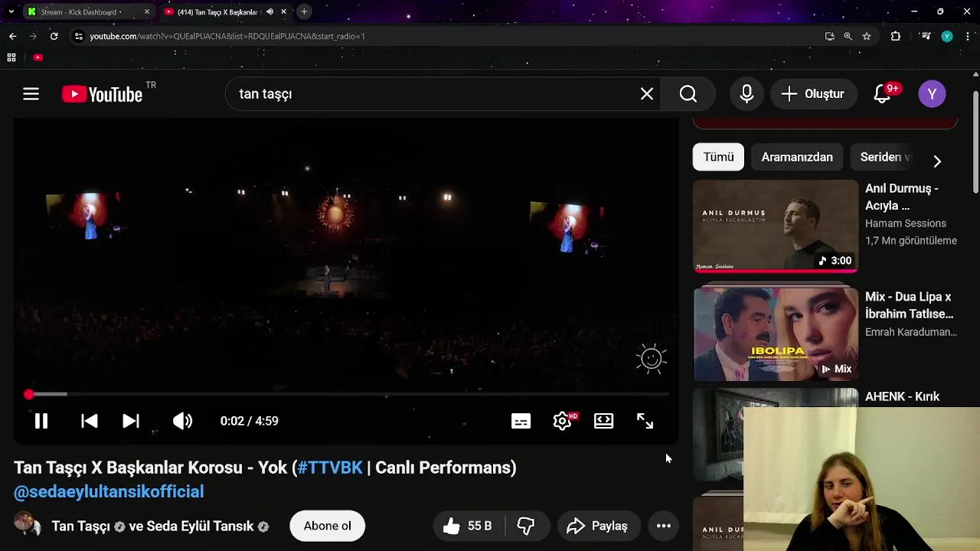980x551 pixels.
Task: Open the channel avatar beside Tan Taşçı
Action: pos(28,525)
